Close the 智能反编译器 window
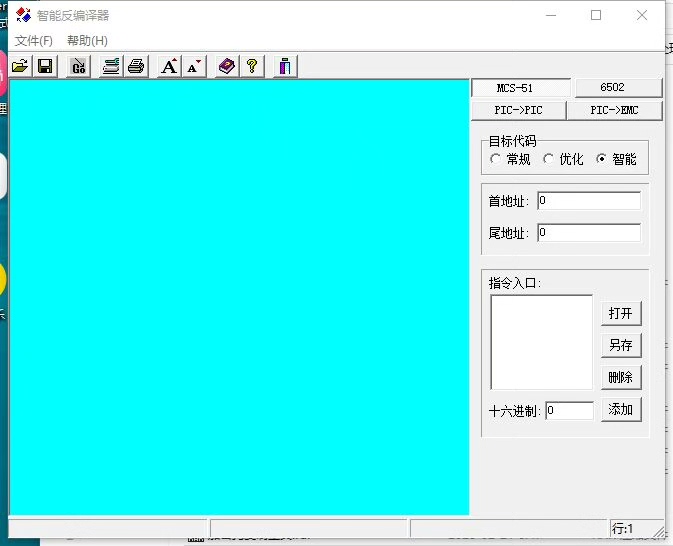Screen dimensions: 673x546 click(x=642, y=15)
